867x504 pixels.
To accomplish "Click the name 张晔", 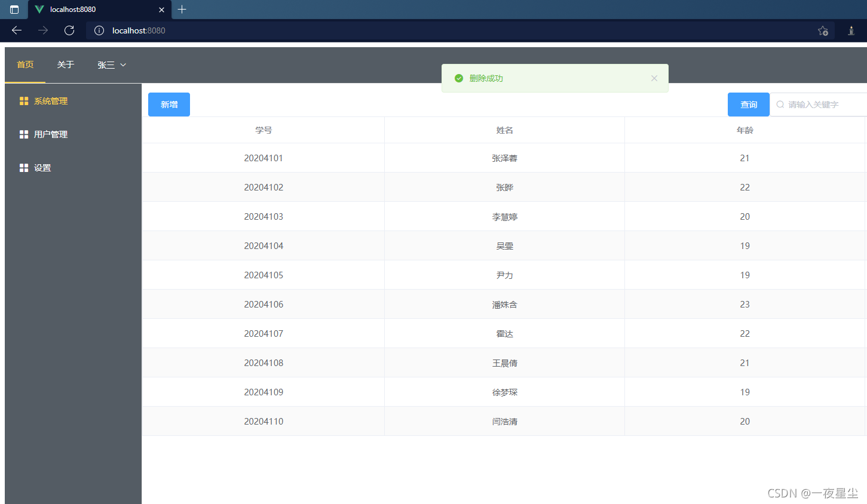I will [x=505, y=188].
